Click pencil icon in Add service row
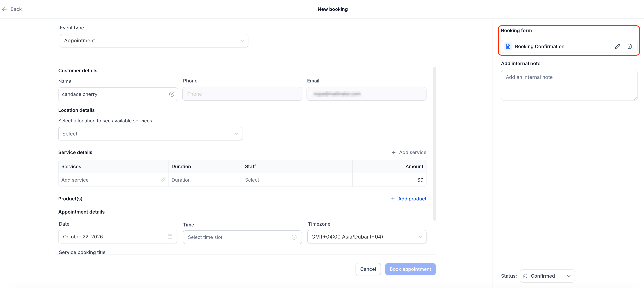 click(163, 180)
